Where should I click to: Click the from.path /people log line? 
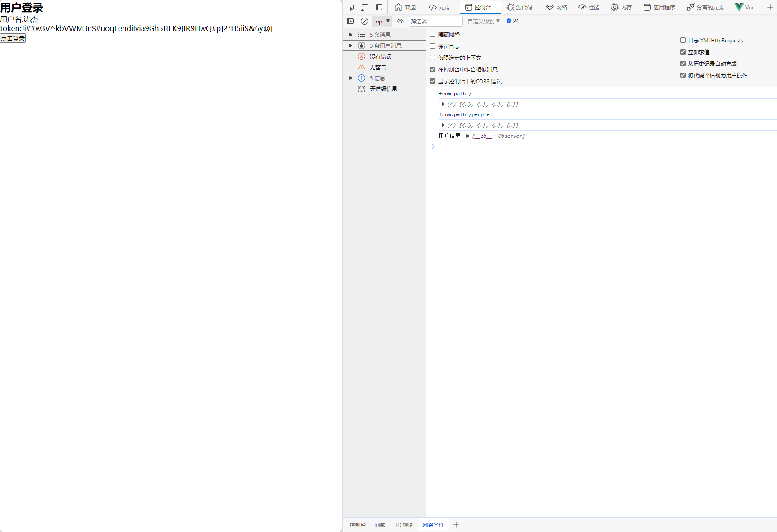(x=464, y=115)
